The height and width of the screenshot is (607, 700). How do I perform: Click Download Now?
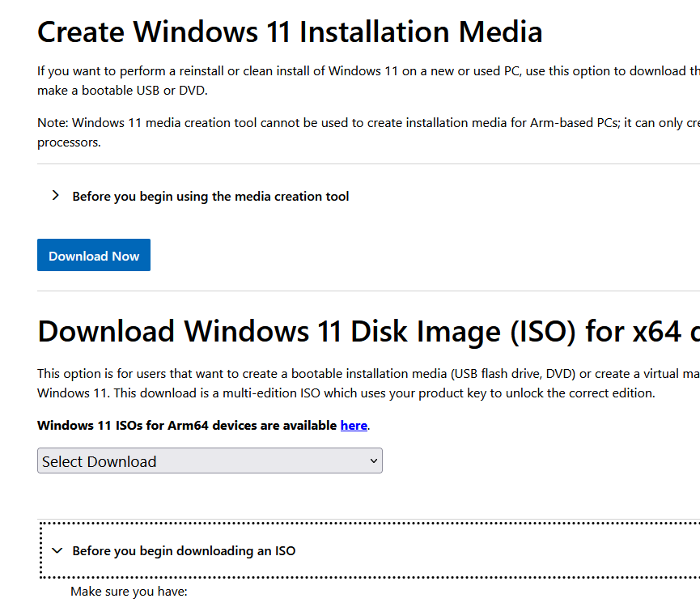(93, 255)
